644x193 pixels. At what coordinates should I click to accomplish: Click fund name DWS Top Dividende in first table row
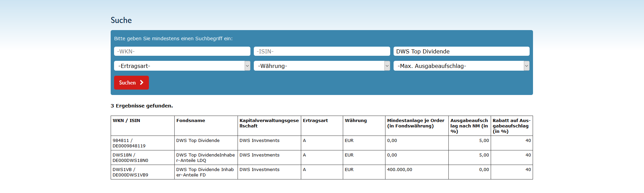click(198, 141)
